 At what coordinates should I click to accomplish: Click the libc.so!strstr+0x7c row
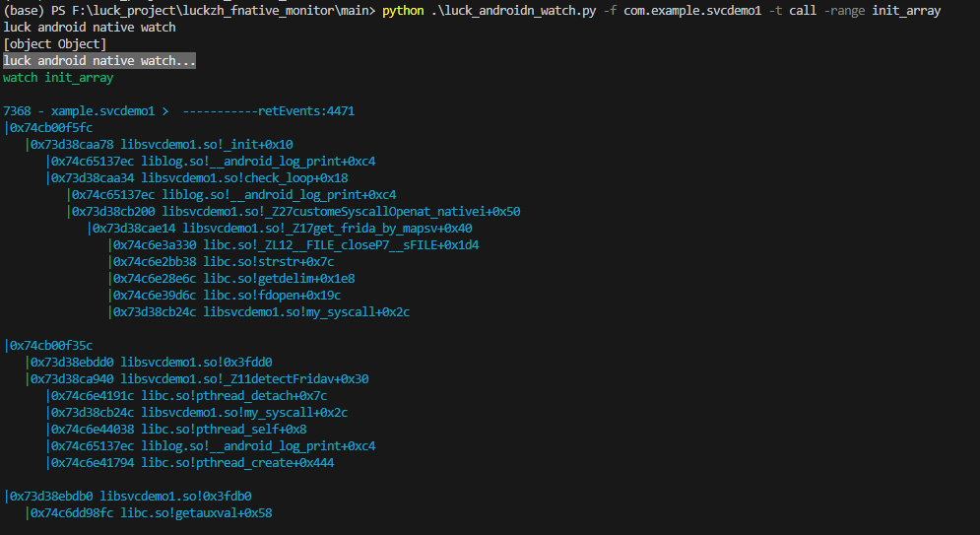tap(223, 262)
